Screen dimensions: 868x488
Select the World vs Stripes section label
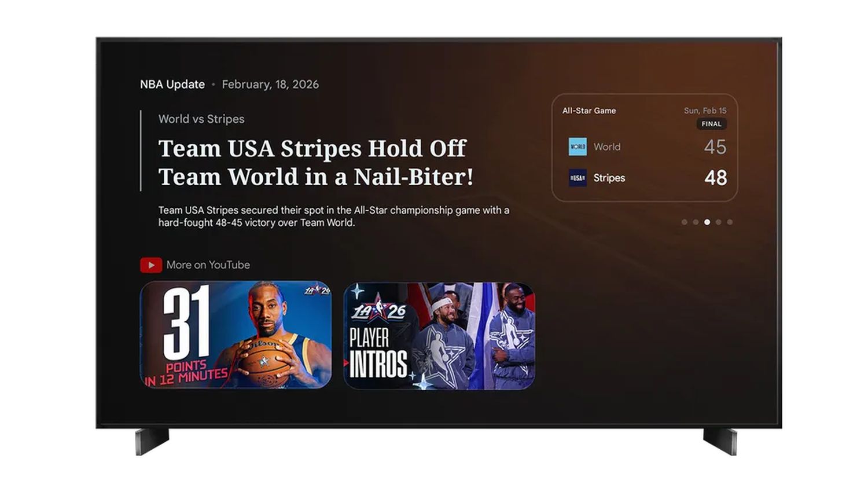click(201, 119)
